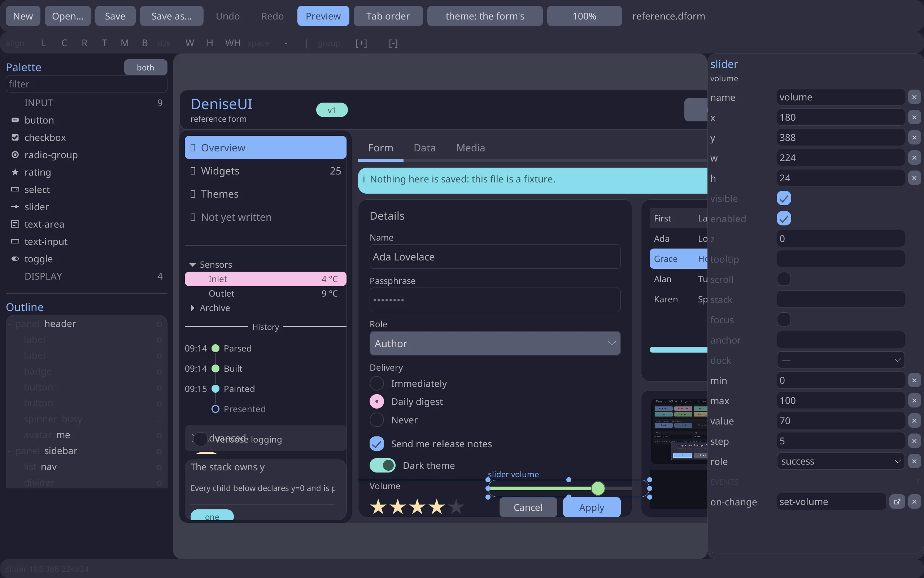Enable the scroll property checkbox

coord(784,279)
